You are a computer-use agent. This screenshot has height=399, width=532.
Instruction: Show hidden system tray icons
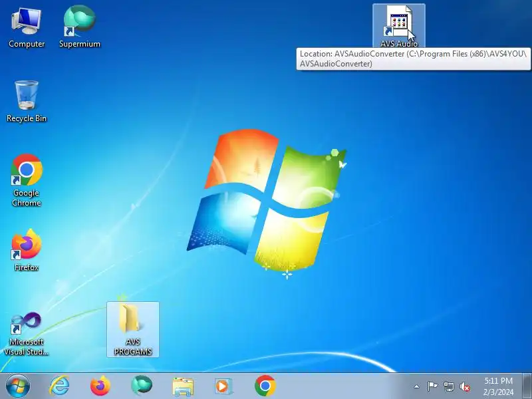(417, 386)
